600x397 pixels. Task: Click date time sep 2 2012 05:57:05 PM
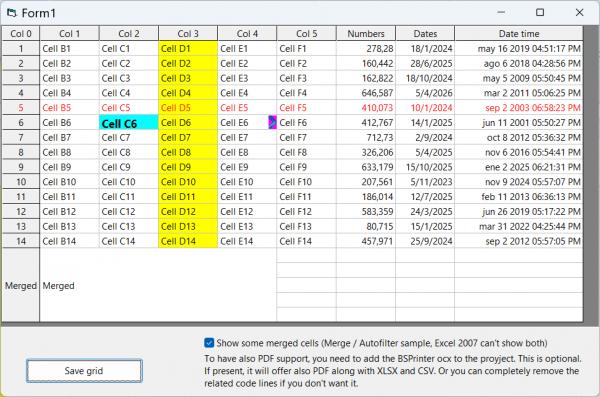tap(519, 241)
